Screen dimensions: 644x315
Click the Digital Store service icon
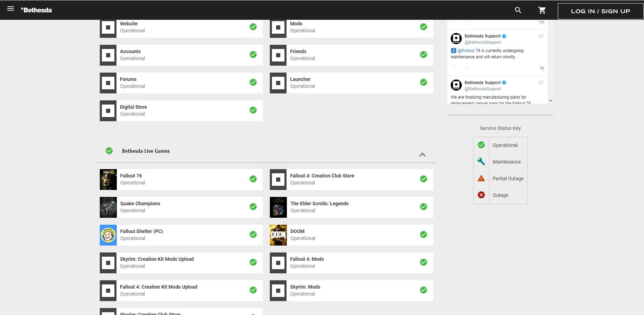point(108,111)
